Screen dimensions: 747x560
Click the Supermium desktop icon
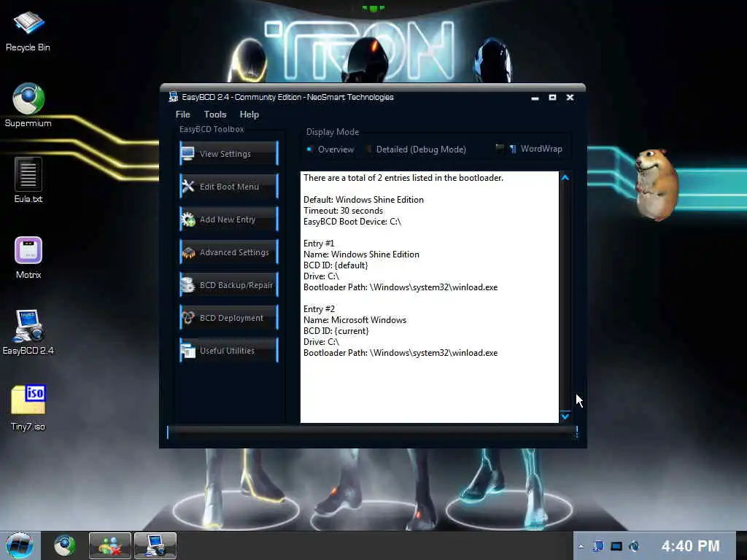coord(28,105)
